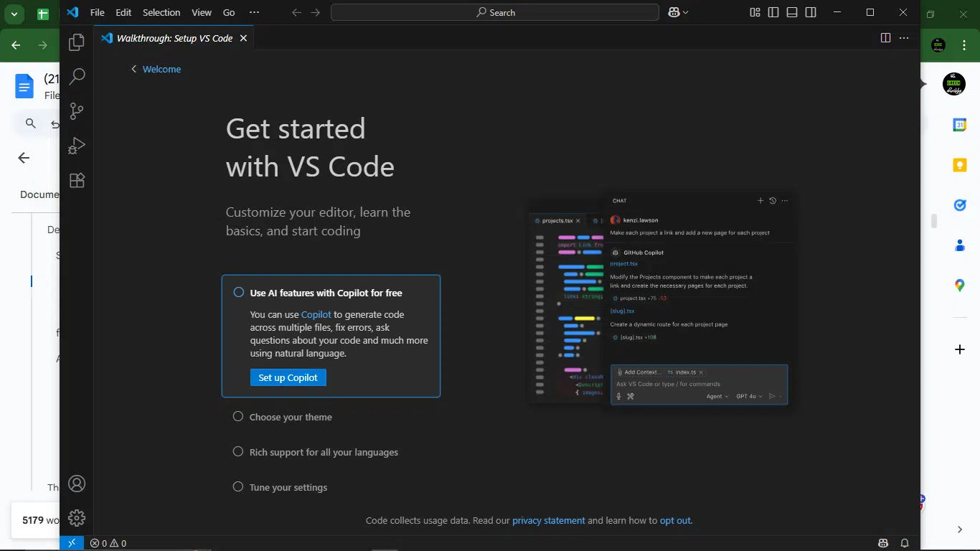Expand 'Rich support for all your languages'
This screenshot has width=980, height=551.
(324, 452)
